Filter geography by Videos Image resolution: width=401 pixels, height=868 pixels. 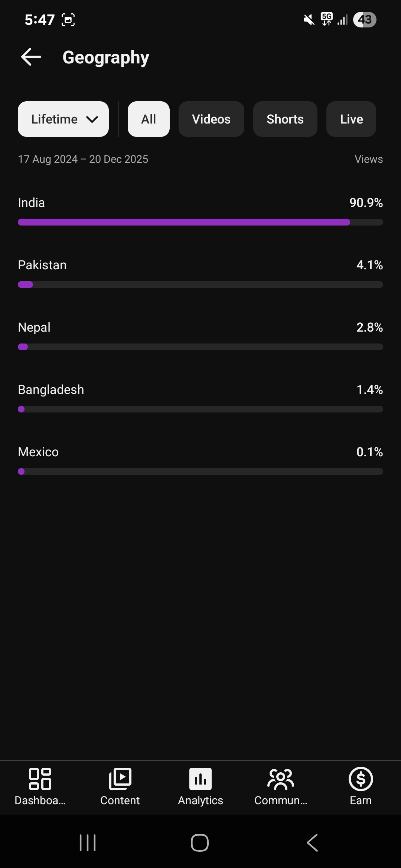[211, 119]
